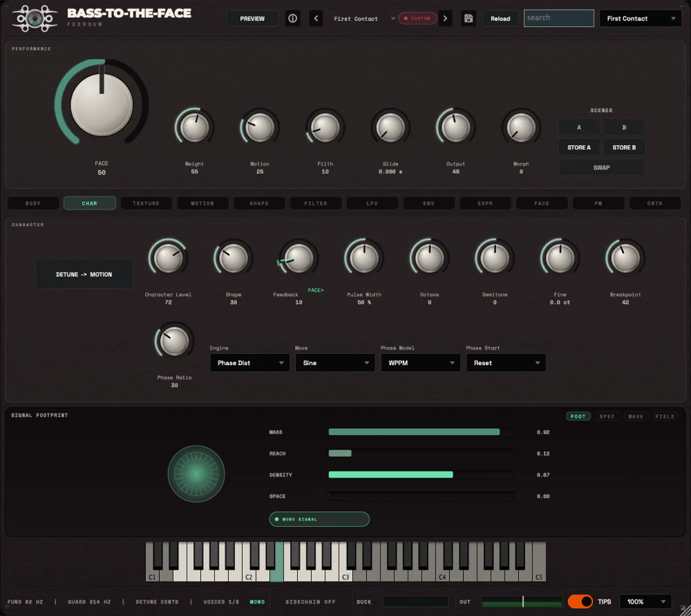Switch to the MOTION tab
This screenshot has height=616, width=691.
click(202, 203)
